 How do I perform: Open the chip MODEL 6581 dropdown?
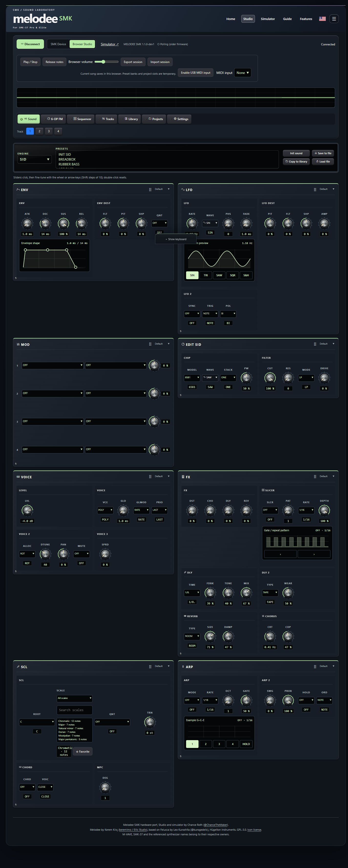click(x=192, y=378)
